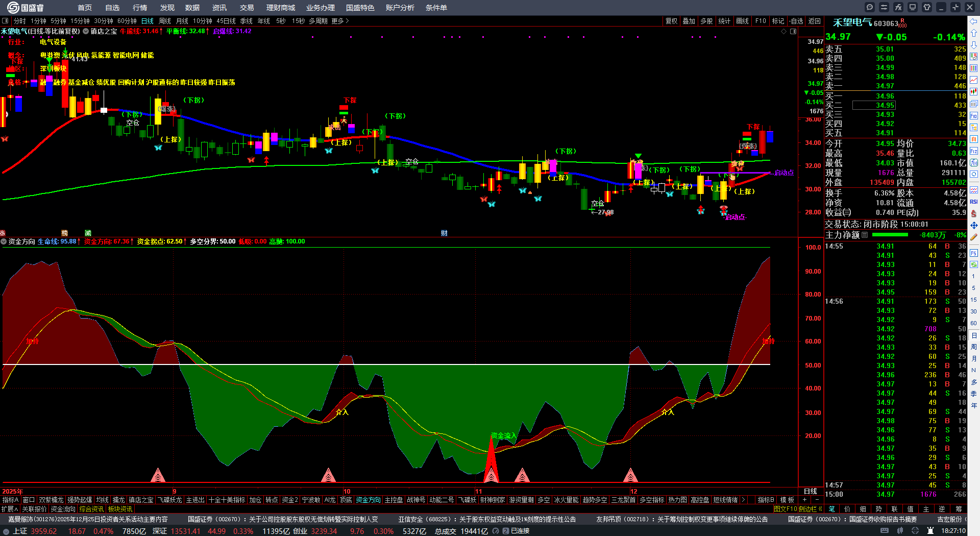Switch chart to 5分钟 period
The height and width of the screenshot is (536, 980).
pos(58,21)
